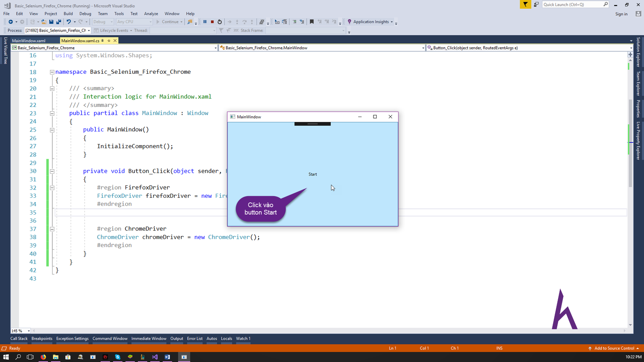
Task: Open the Debug menu
Action: (x=85, y=14)
